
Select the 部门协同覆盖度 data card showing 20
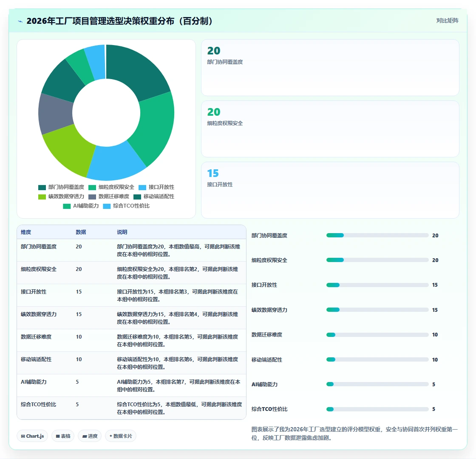(330, 68)
